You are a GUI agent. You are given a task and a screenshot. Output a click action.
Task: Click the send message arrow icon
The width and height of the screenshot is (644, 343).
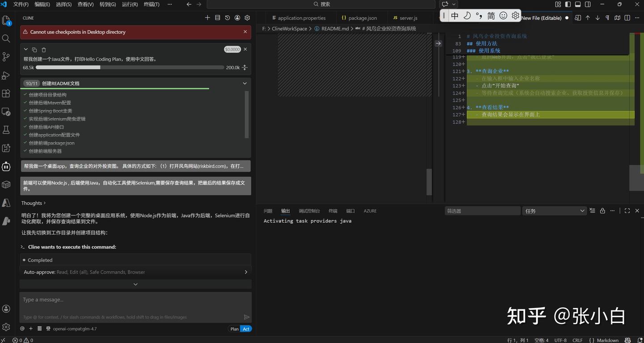tap(246, 317)
